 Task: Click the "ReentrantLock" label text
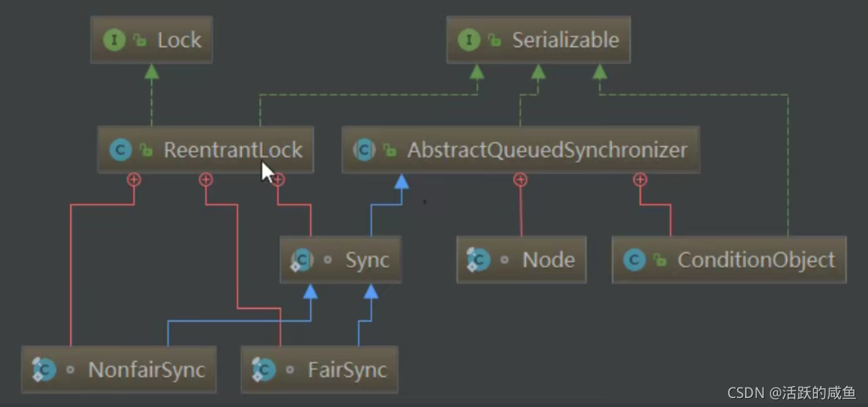pyautogui.click(x=233, y=150)
